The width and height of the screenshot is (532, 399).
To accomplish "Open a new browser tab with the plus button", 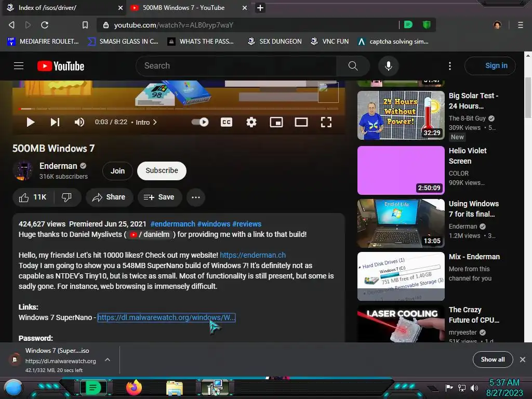I will [260, 7].
